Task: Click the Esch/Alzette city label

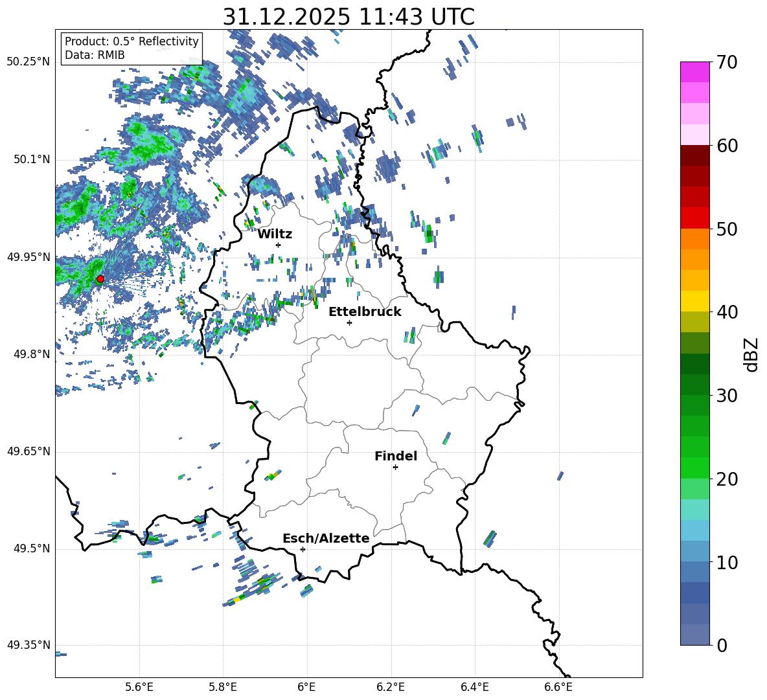Action: [326, 538]
